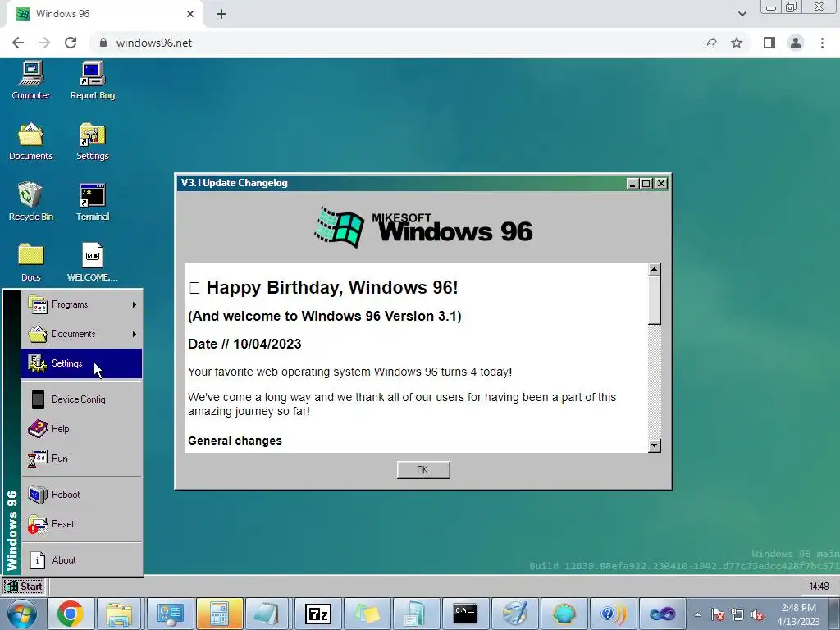Select the Windows 96 browser tab
This screenshot has height=630, width=840.
[x=104, y=14]
